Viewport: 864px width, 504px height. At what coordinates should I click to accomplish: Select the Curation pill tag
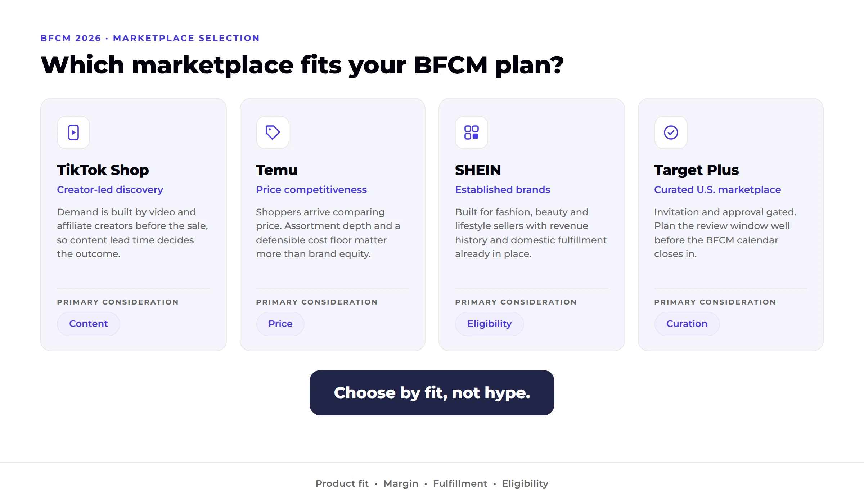pos(687,324)
